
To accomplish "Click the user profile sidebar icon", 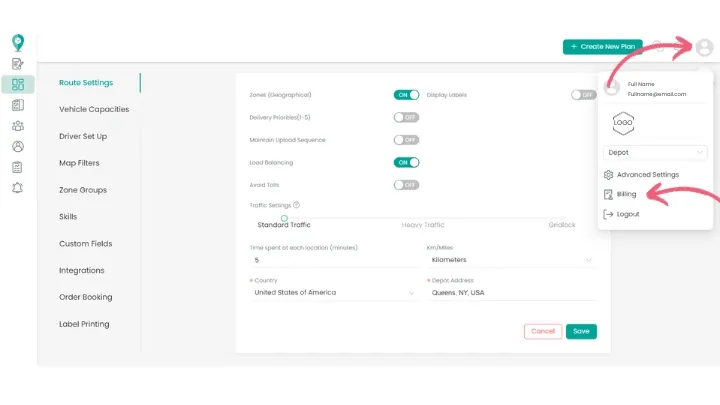I will coord(18,146).
